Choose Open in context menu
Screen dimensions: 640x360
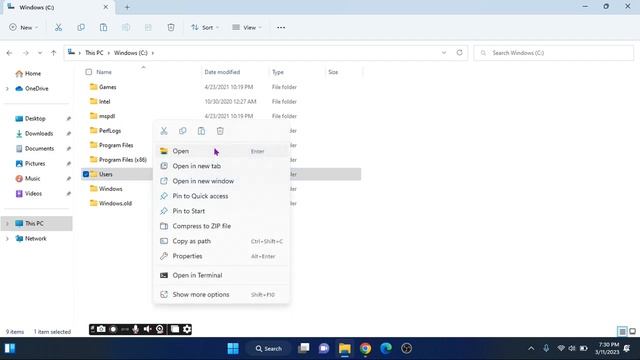221,151
